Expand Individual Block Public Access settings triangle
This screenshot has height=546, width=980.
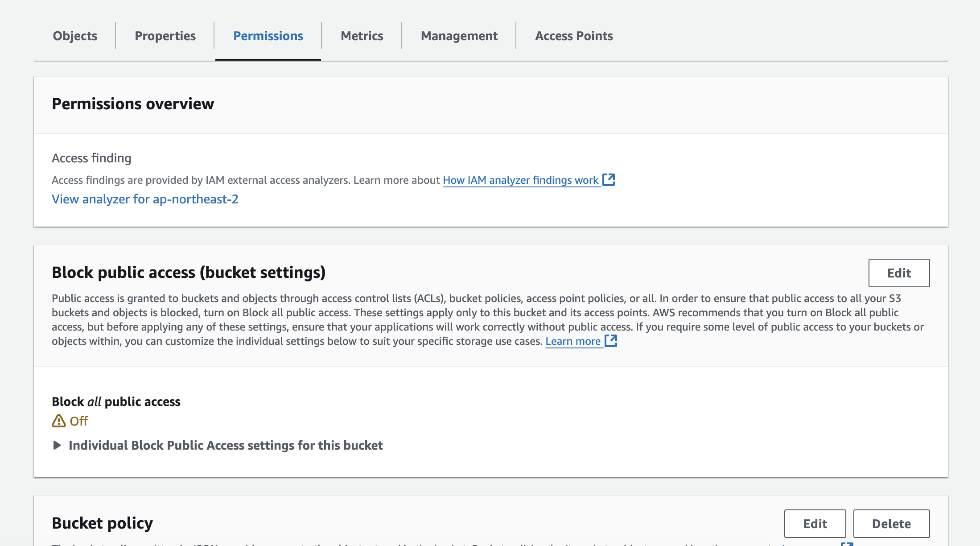[x=57, y=445]
